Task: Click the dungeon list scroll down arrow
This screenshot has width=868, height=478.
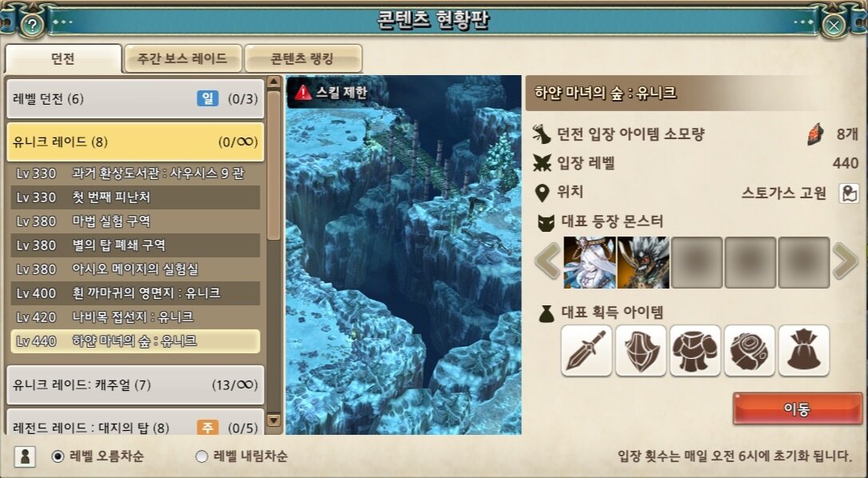Action: click(273, 420)
